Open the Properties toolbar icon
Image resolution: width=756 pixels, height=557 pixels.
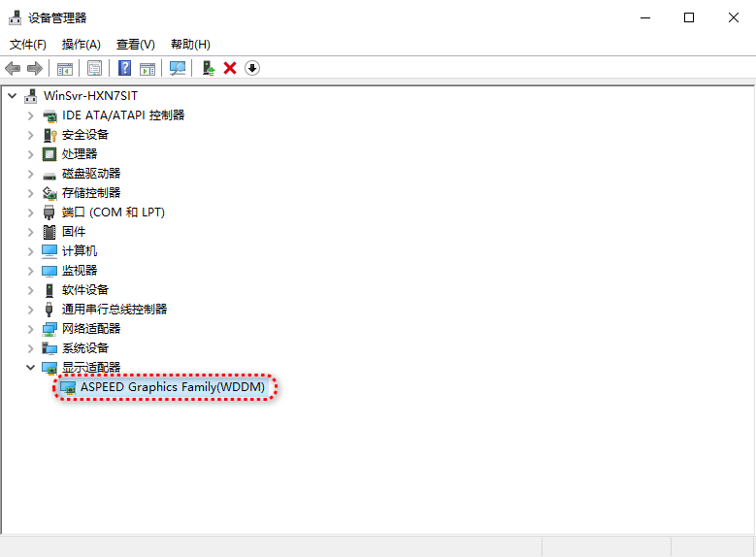pos(94,69)
